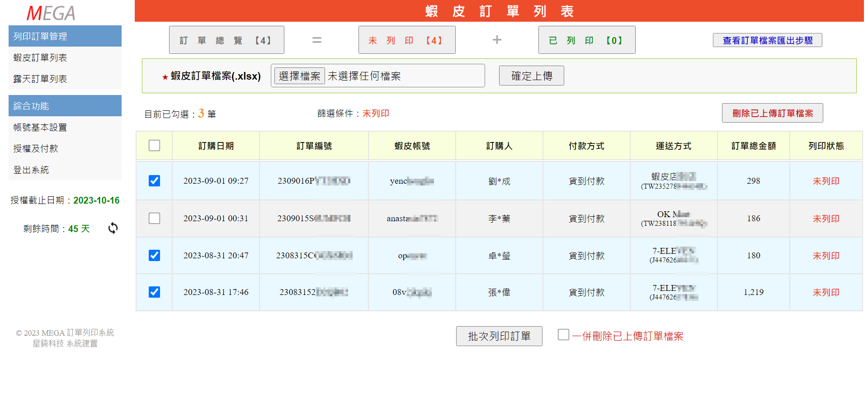
Task: Click the 列印狀態 column header
Action: [826, 146]
